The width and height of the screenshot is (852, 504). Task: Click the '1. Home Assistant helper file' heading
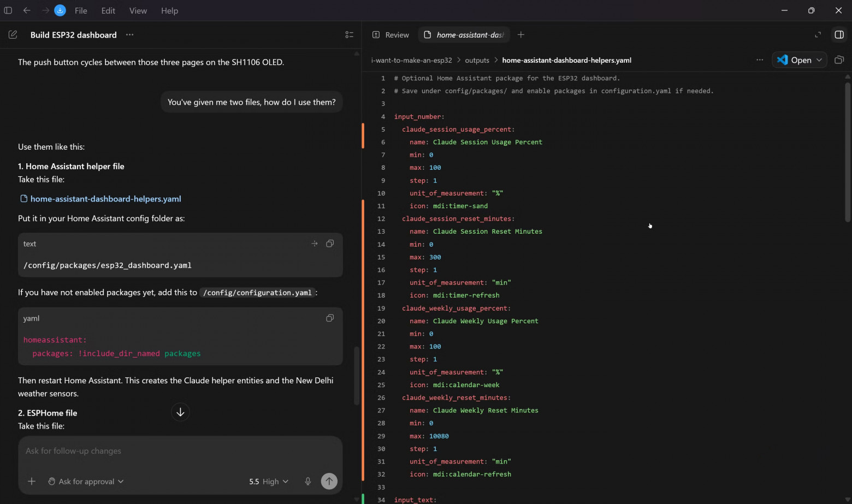(x=71, y=166)
